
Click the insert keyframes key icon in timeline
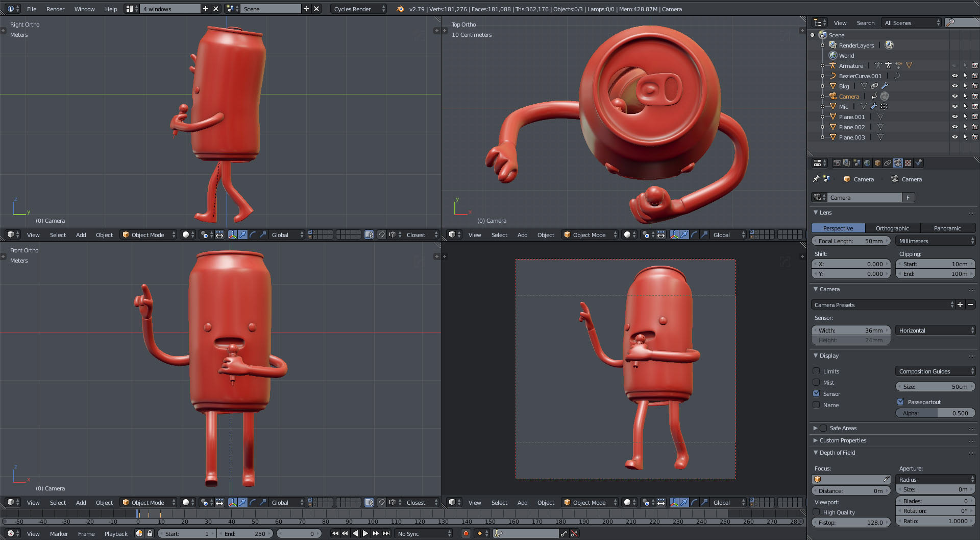click(x=563, y=533)
